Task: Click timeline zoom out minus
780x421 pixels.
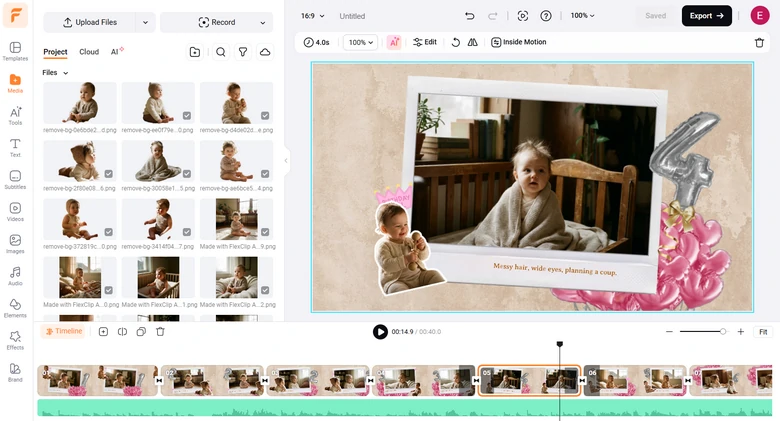Action: click(x=669, y=331)
